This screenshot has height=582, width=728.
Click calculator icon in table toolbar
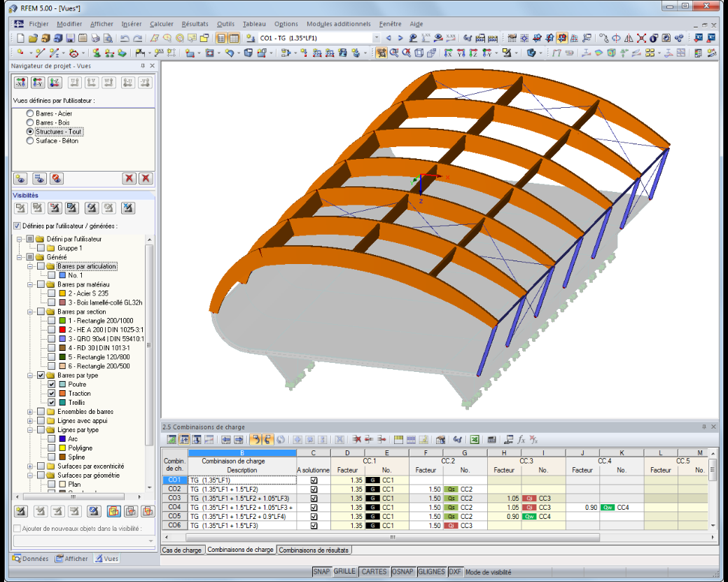coord(491,439)
